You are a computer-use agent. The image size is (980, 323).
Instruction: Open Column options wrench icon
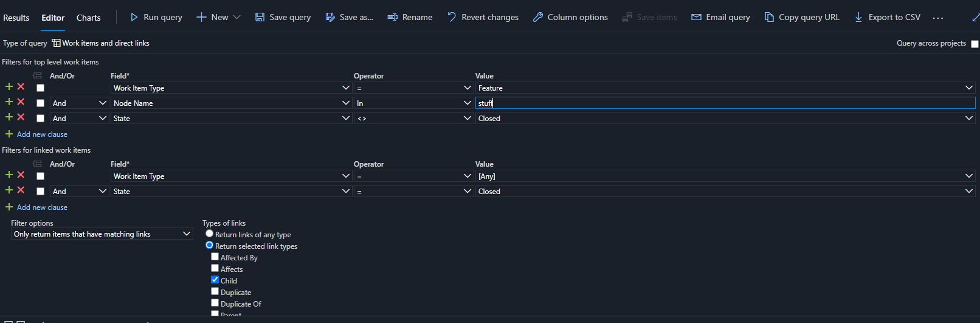point(538,17)
